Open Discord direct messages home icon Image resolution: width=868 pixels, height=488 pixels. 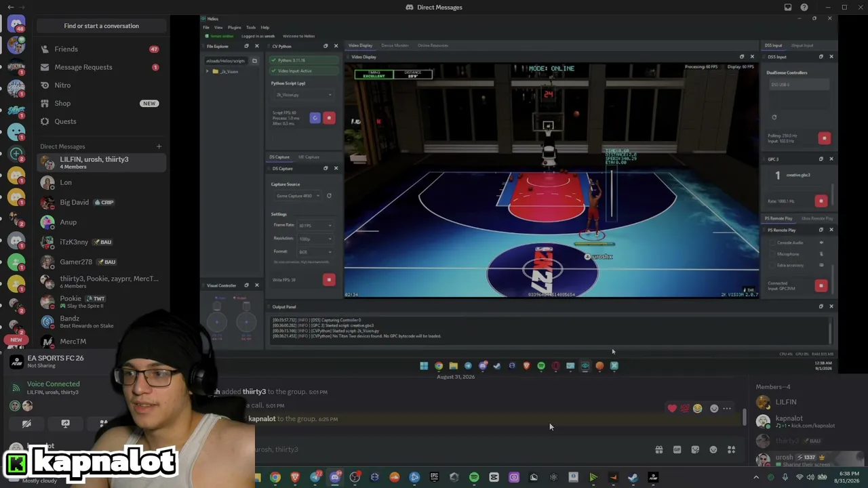click(16, 24)
